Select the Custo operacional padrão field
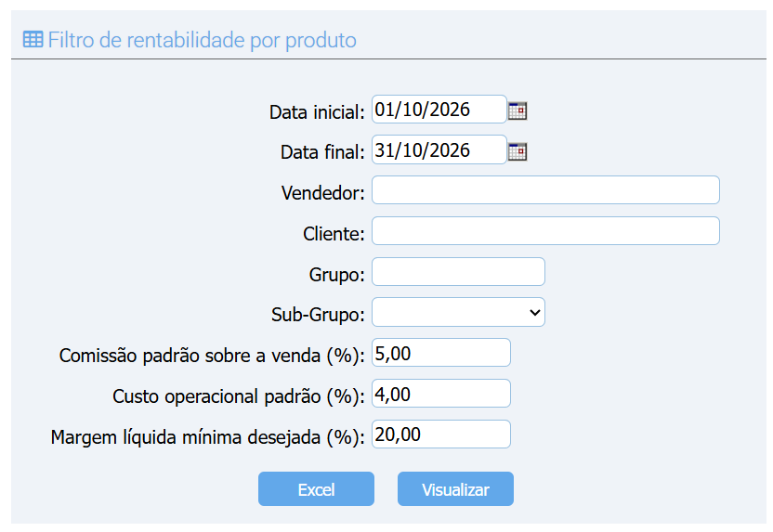The width and height of the screenshot is (773, 532). click(x=440, y=394)
